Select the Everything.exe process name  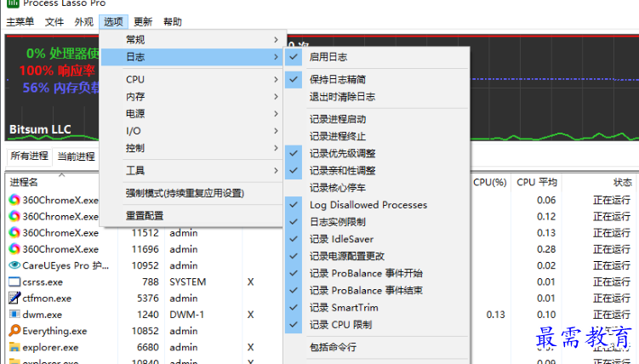pos(54,331)
